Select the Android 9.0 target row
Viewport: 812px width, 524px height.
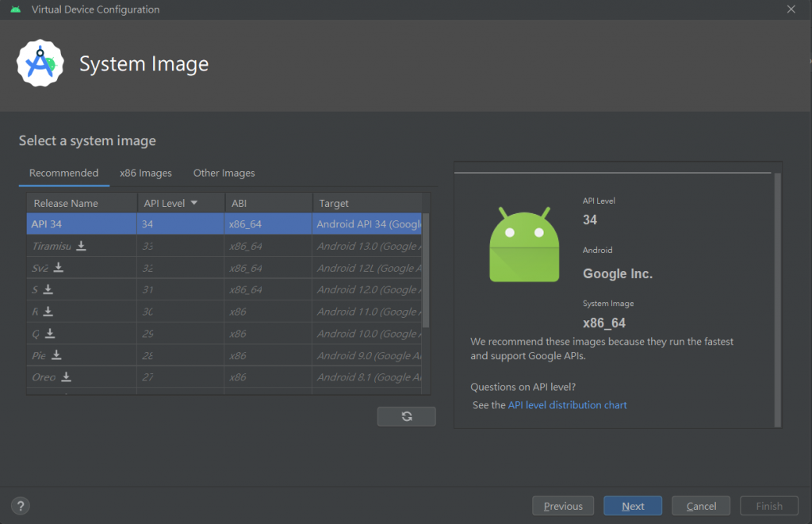coord(224,355)
